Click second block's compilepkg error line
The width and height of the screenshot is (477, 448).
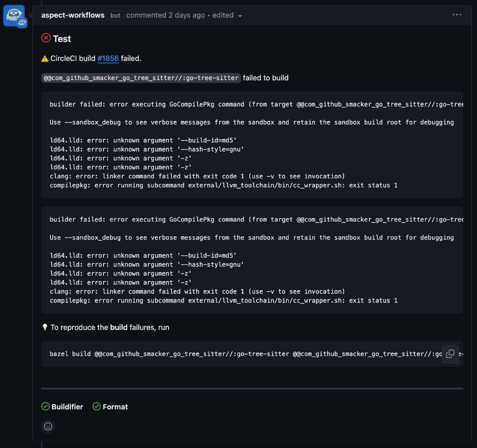(224, 300)
